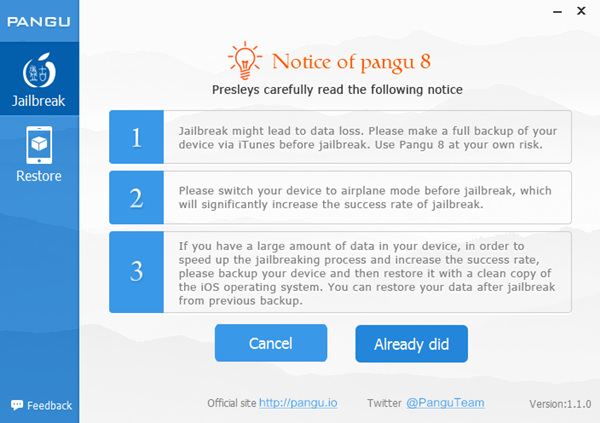Close the Pangu window
Viewport: 600px width, 423px height.
pos(581,13)
